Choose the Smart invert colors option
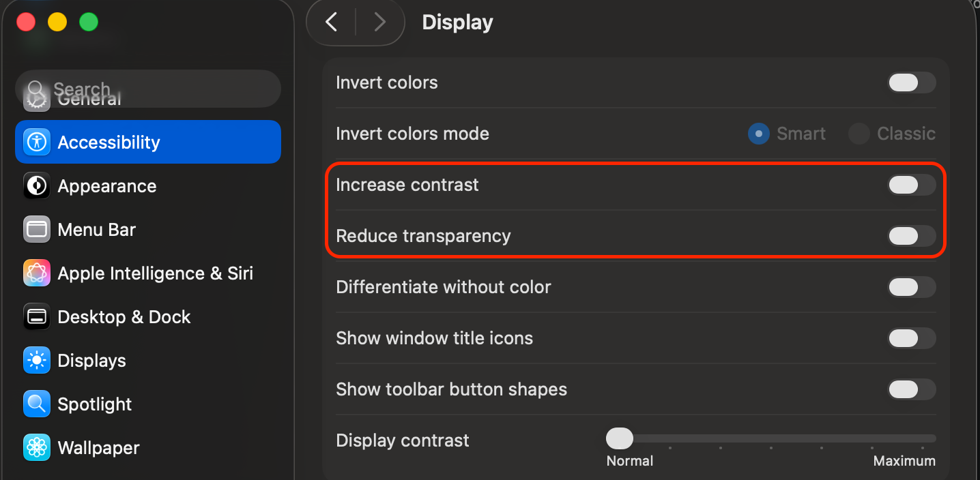Screen dimensions: 980x480 click(759, 134)
